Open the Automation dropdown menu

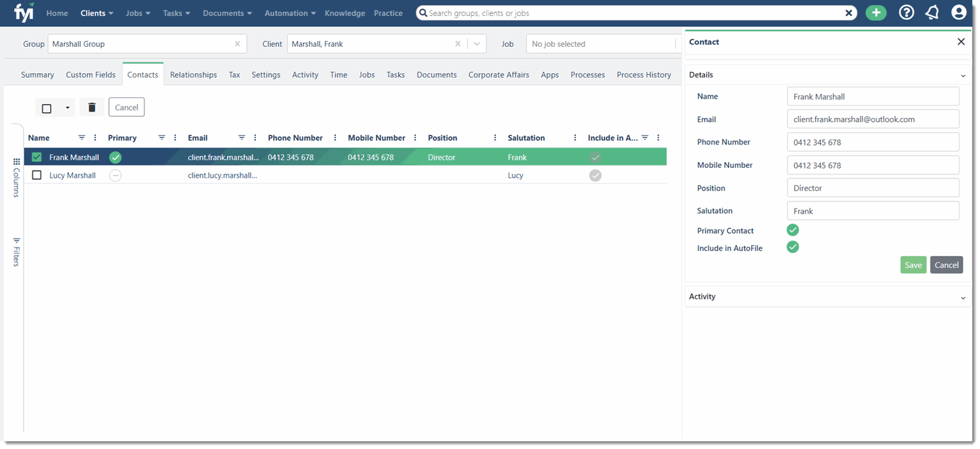291,13
